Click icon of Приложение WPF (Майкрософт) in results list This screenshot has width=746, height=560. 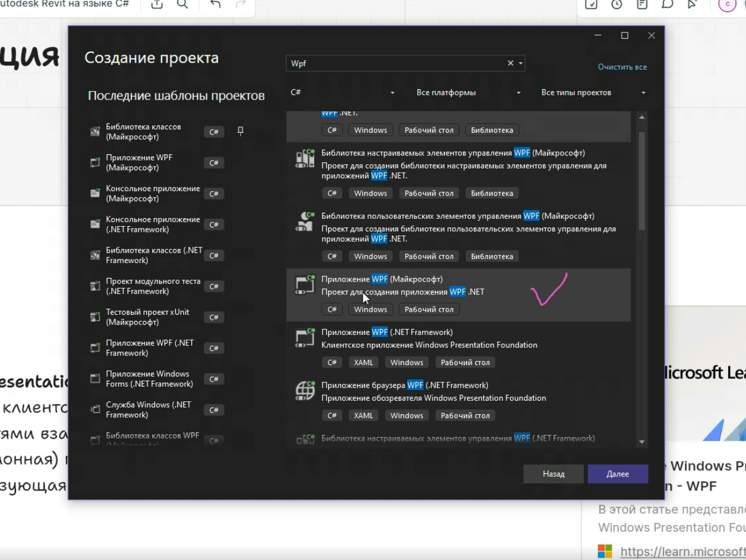pyautogui.click(x=305, y=285)
